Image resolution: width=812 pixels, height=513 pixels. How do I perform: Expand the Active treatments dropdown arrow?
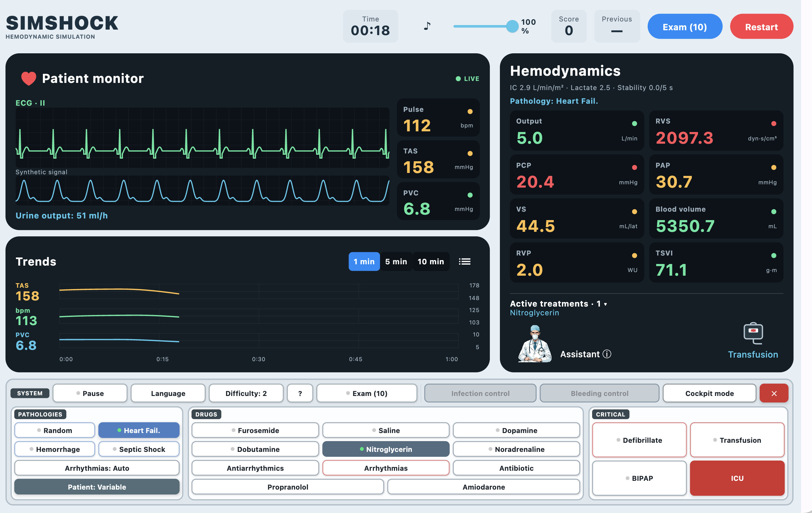click(x=605, y=304)
